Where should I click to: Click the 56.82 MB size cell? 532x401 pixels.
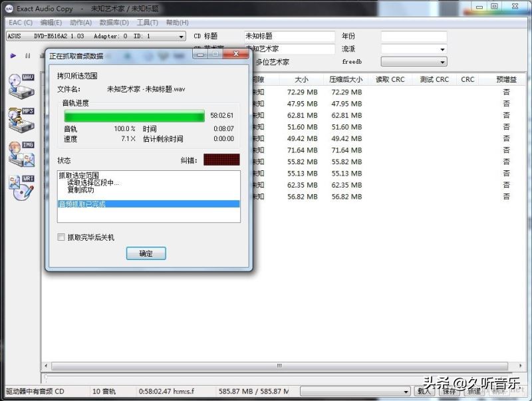click(303, 197)
